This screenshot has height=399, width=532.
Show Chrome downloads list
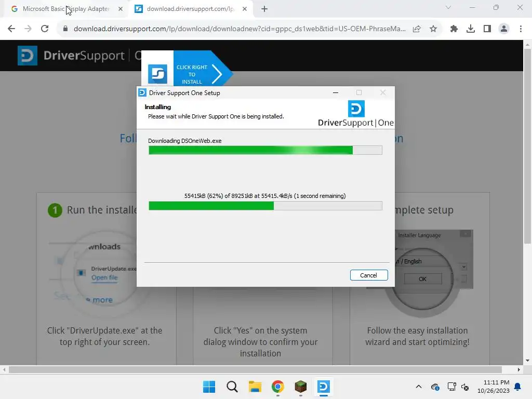point(471,29)
